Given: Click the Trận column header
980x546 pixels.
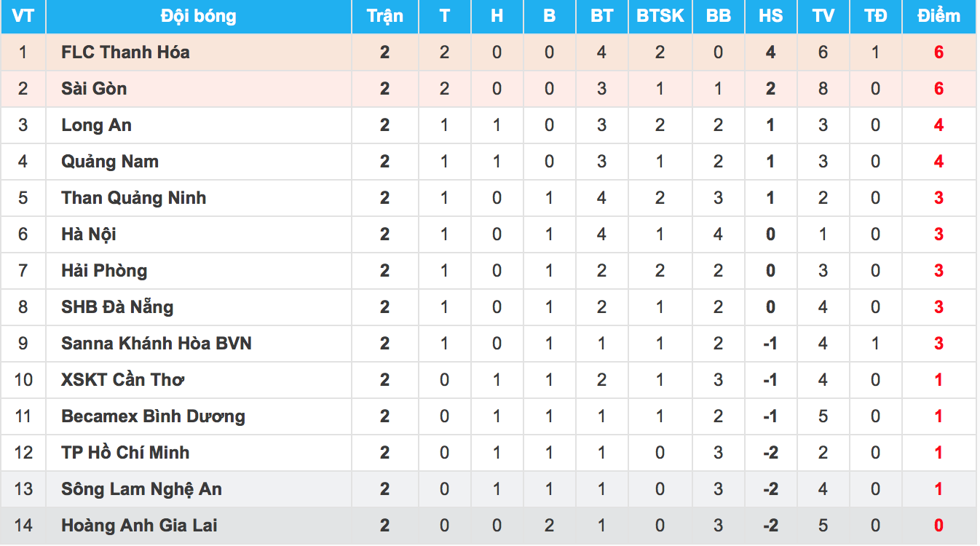Looking at the screenshot, I should pyautogui.click(x=384, y=16).
